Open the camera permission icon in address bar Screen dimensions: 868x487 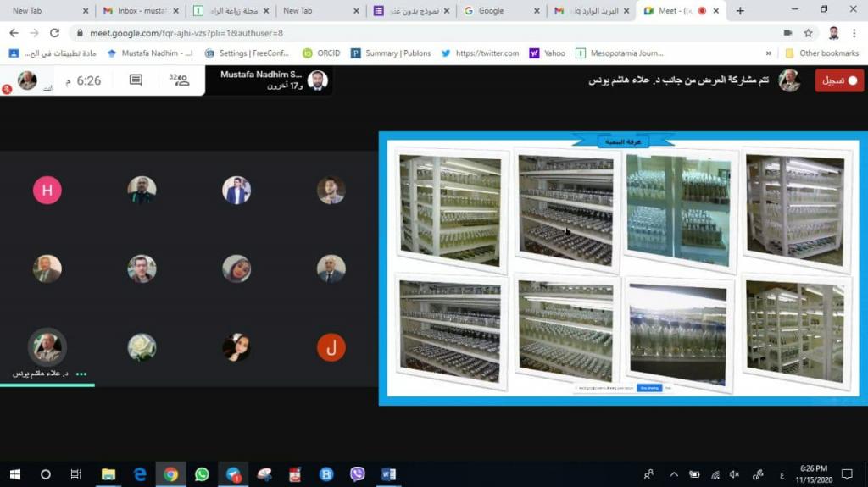click(787, 33)
